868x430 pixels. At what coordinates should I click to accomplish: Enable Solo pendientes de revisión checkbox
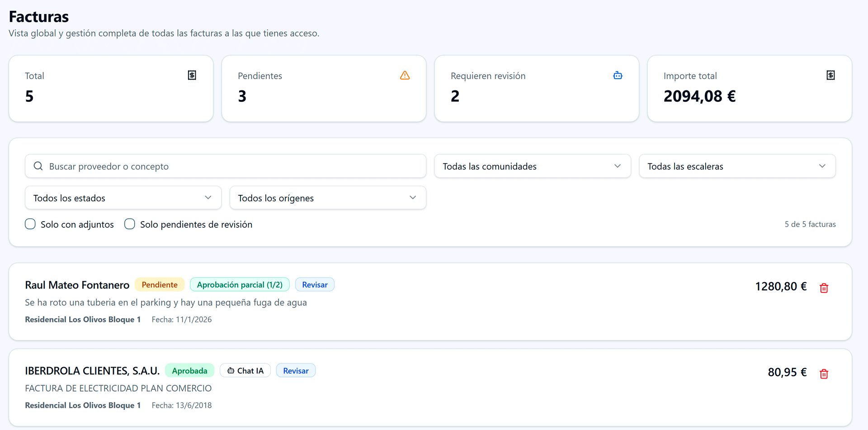[x=130, y=224]
